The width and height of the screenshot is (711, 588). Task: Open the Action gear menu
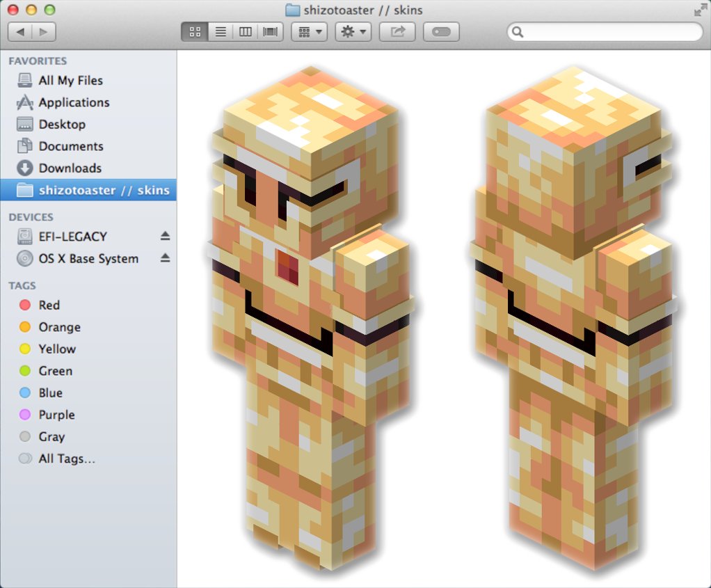click(x=353, y=32)
